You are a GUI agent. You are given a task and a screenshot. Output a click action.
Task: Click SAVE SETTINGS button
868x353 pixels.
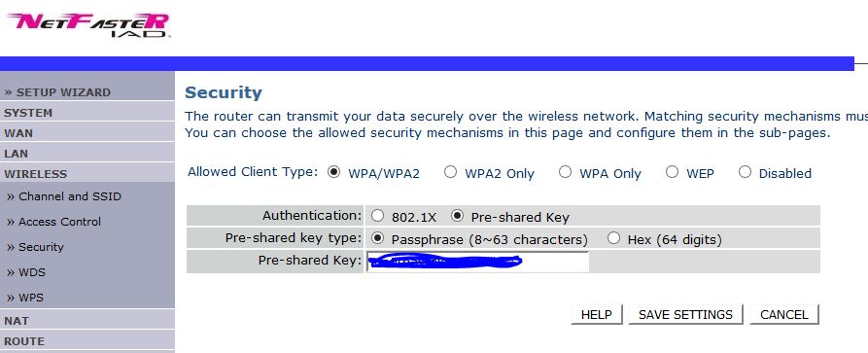pos(685,315)
